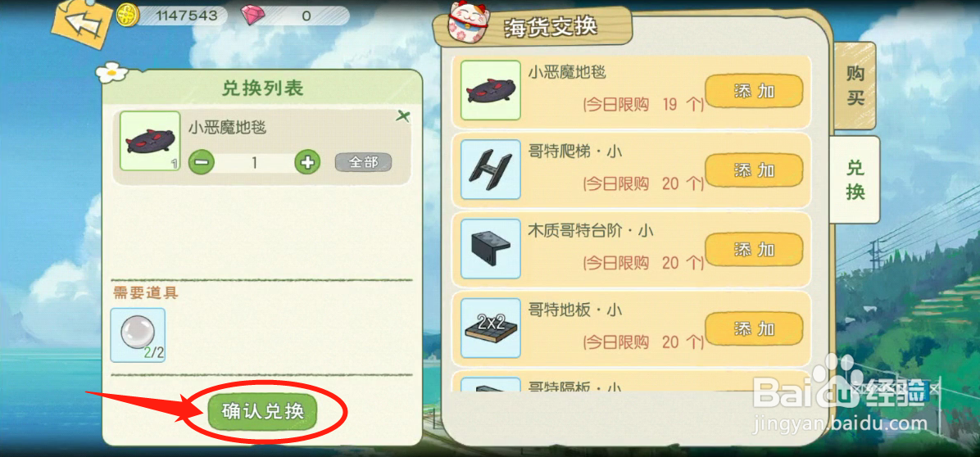Tap the yellow back arrow icon

pyautogui.click(x=82, y=24)
